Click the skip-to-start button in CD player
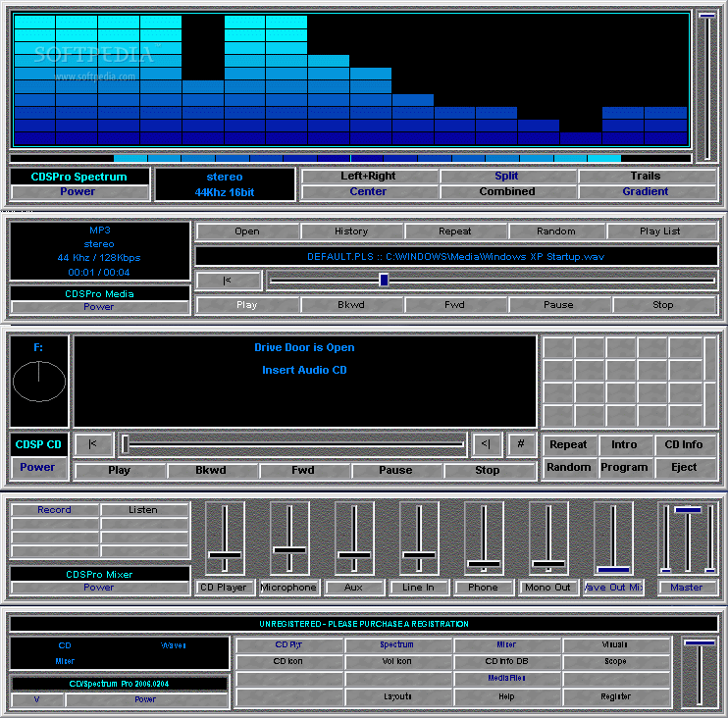 (93, 444)
